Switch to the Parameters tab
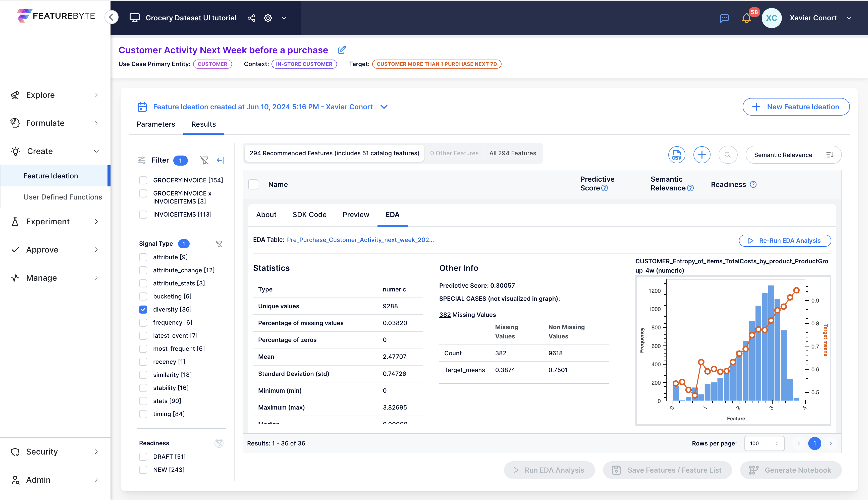This screenshot has height=500, width=868. point(156,124)
